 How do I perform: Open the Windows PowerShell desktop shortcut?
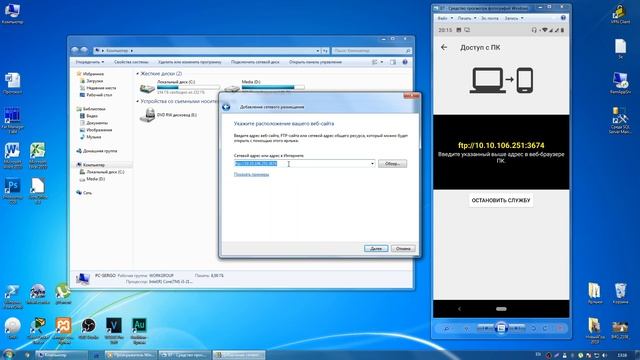click(12, 296)
